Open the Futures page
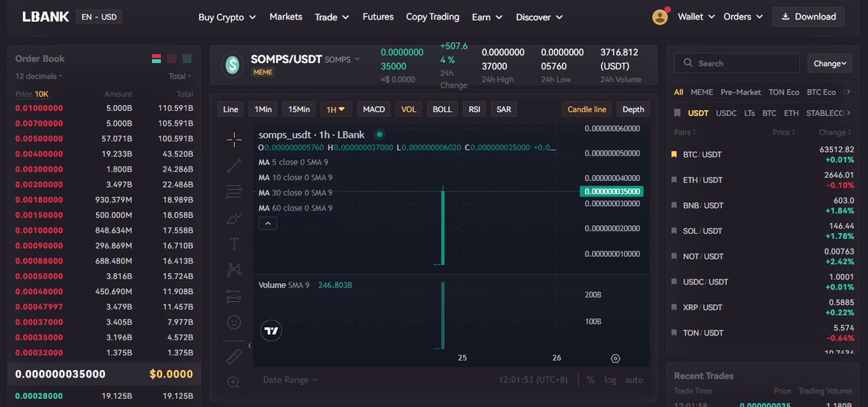The height and width of the screenshot is (407, 868). 378,17
